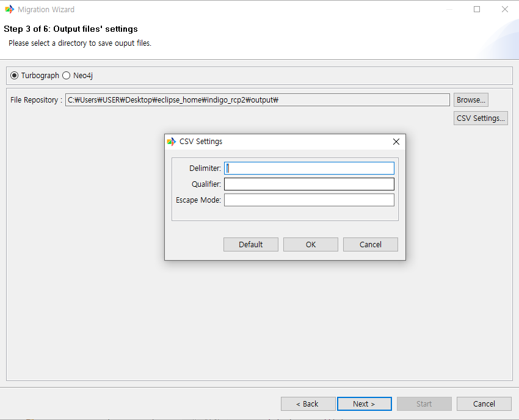Click inside the Delimiter input field

(308, 168)
